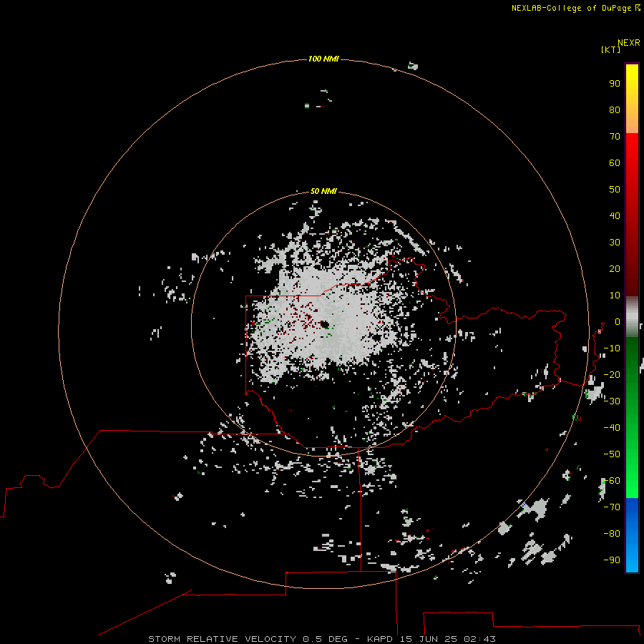Click the 70 value on the velocity scale
The image size is (644, 644).
click(x=615, y=137)
